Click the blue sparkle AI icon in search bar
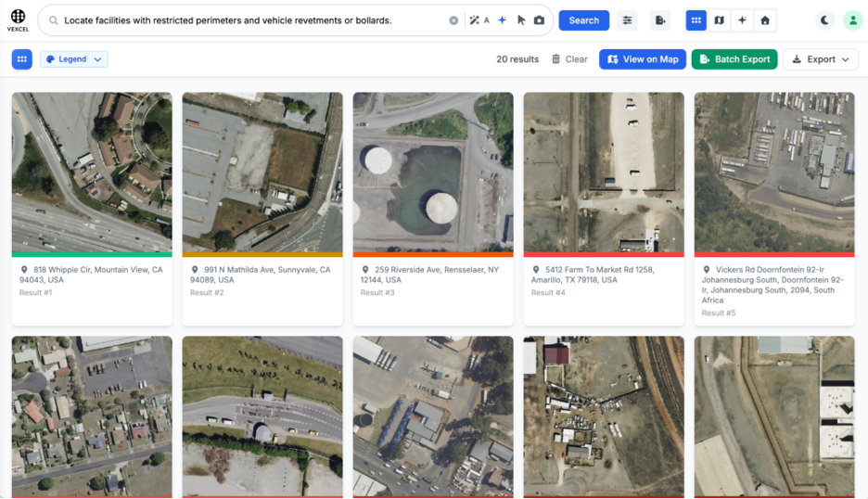This screenshot has width=868, height=499. tap(502, 19)
